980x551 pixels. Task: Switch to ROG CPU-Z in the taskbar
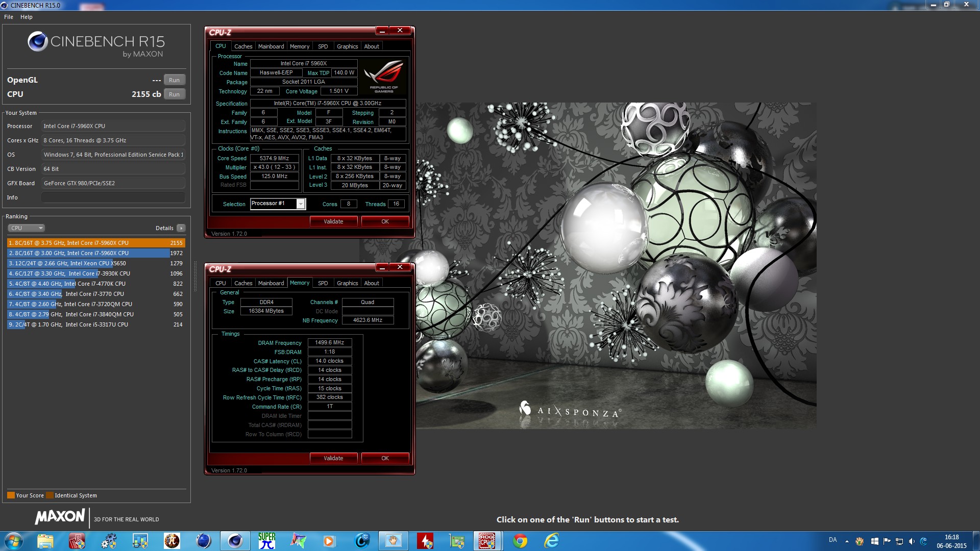pyautogui.click(x=487, y=541)
